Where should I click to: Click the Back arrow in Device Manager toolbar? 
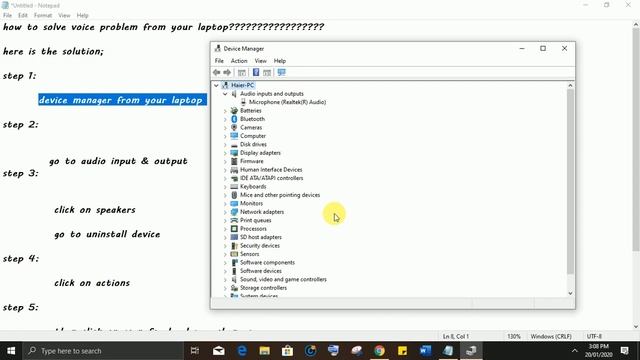[x=216, y=73]
